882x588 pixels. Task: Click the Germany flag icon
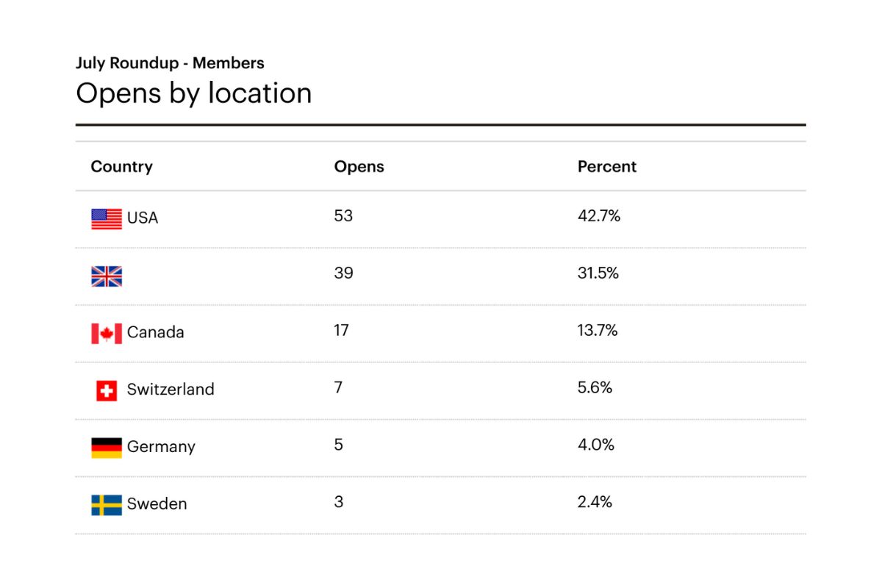[x=107, y=448]
